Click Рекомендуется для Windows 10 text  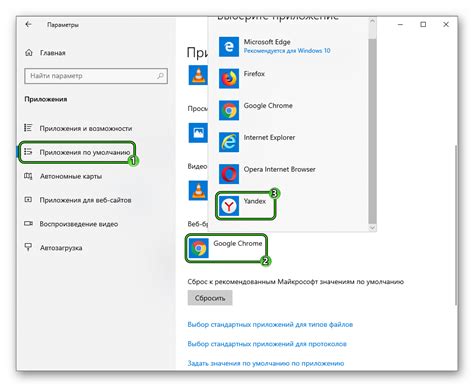[287, 51]
